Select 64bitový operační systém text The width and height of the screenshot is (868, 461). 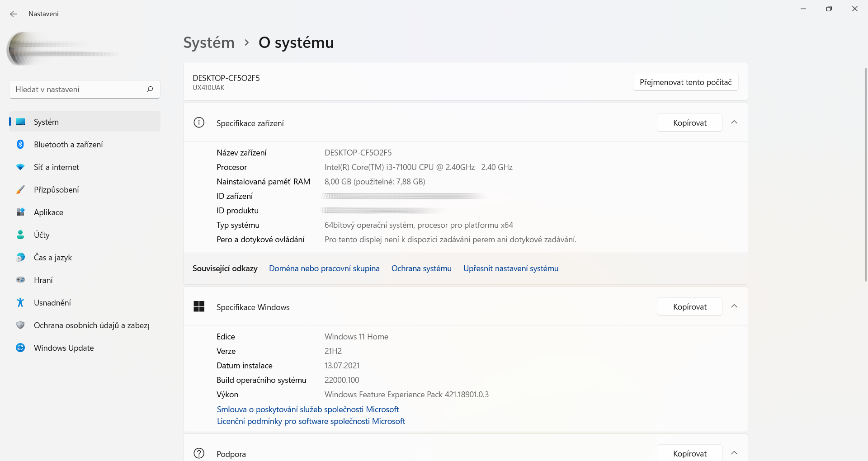coord(419,225)
